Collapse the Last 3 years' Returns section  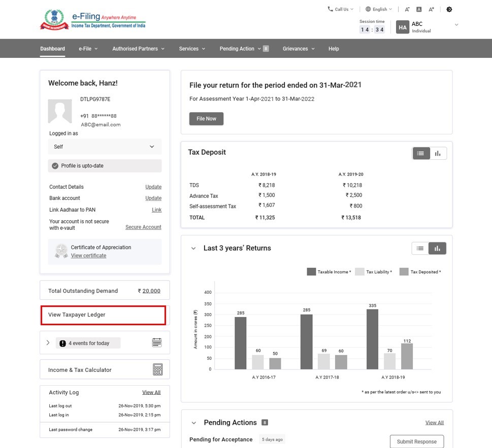pos(193,249)
